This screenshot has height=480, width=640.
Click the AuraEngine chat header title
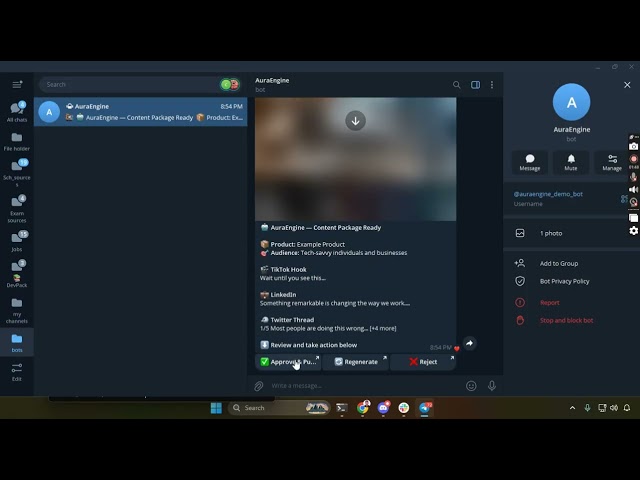tap(272, 80)
